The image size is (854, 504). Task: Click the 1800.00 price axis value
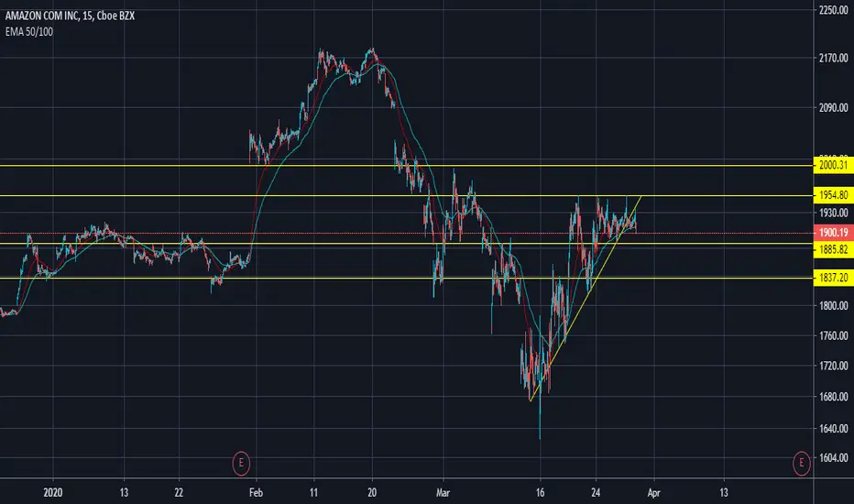coord(833,305)
